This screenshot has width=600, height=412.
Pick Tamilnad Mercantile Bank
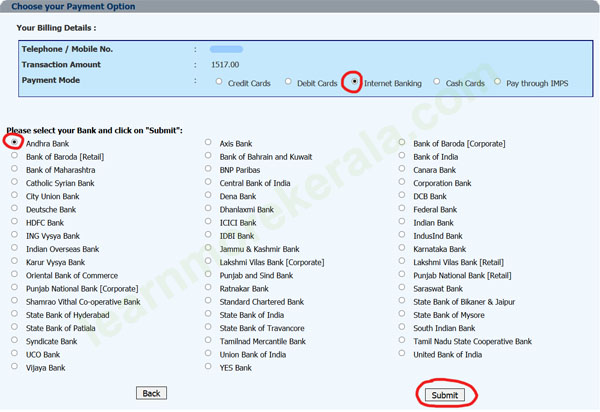pyautogui.click(x=208, y=340)
